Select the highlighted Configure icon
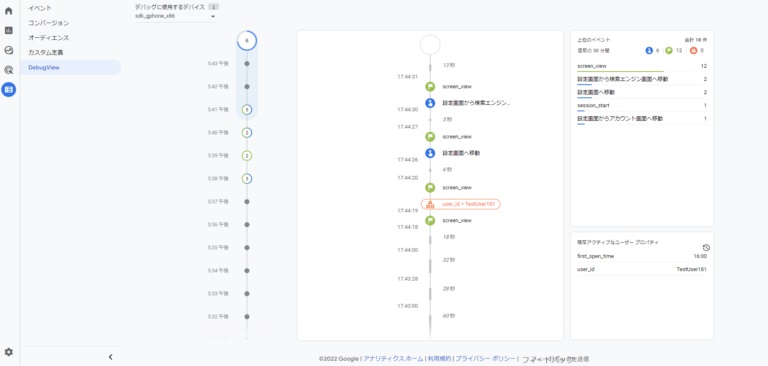Viewport: 768px width, 366px height. point(8,89)
